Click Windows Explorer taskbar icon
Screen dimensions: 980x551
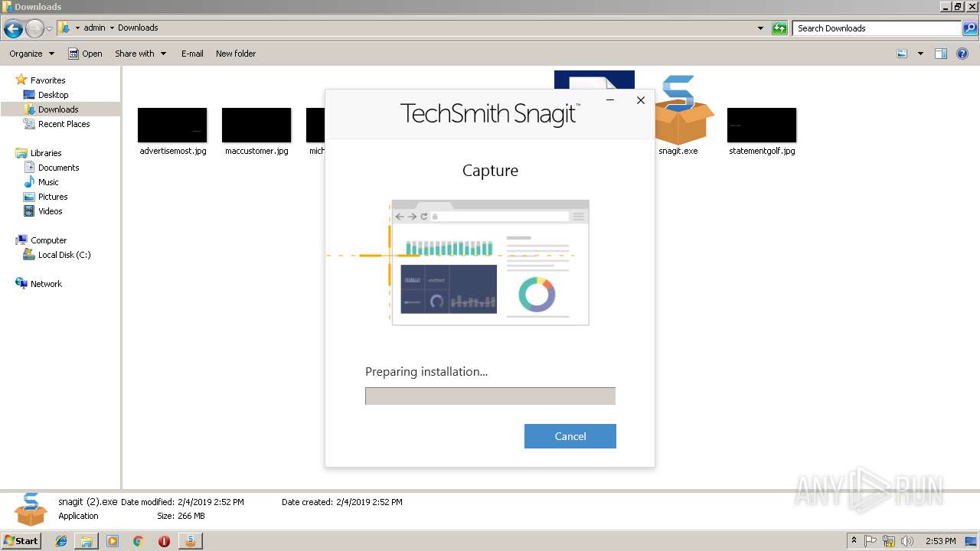[87, 541]
